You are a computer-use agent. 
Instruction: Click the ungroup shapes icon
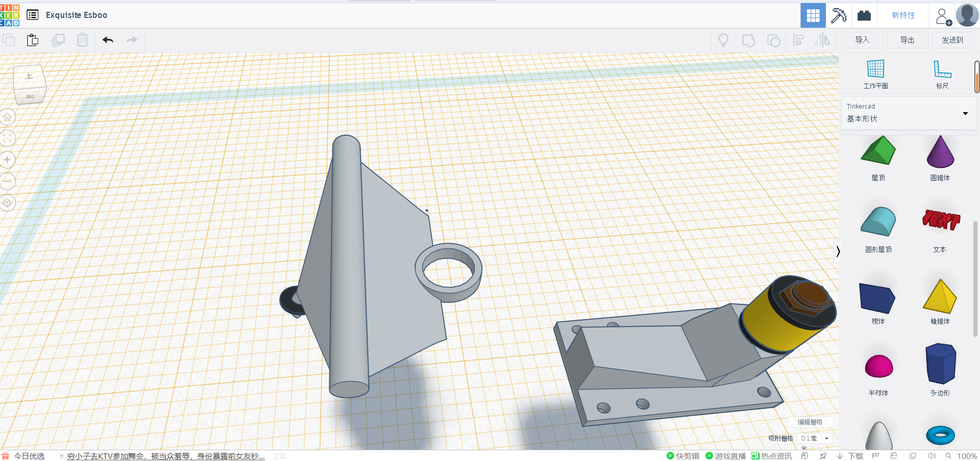pyautogui.click(x=774, y=40)
